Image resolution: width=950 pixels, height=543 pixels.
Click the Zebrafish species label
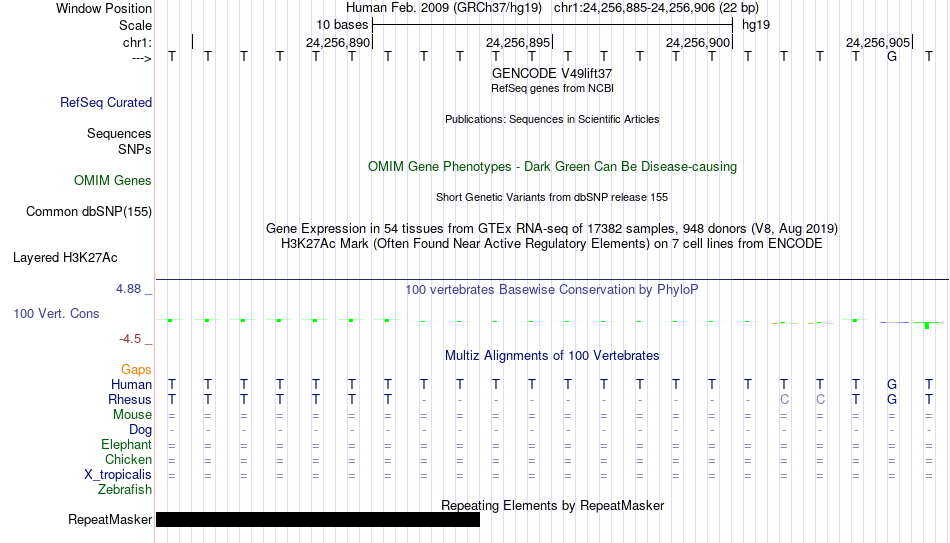point(125,490)
